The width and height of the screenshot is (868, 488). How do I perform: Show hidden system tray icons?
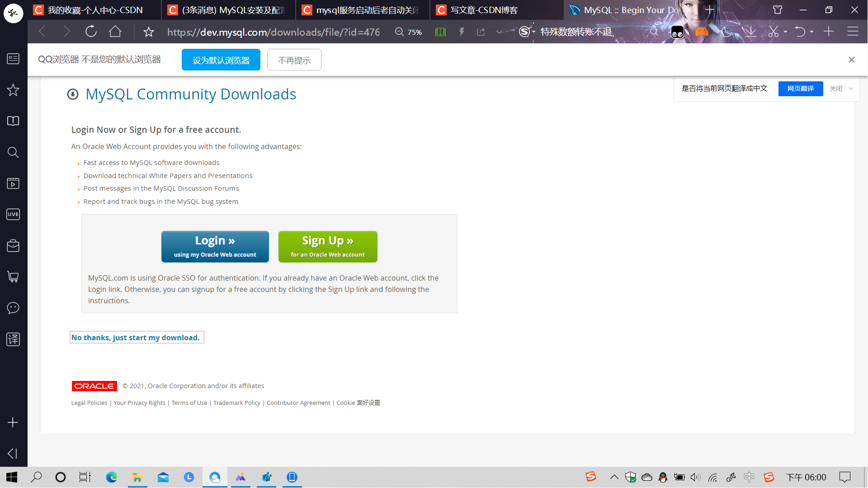click(x=614, y=477)
